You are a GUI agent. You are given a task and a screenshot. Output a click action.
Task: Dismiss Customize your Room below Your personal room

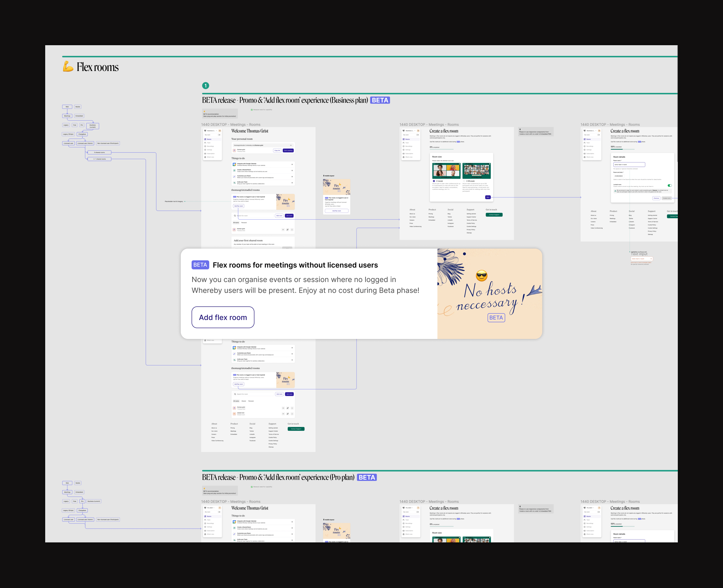292,176
